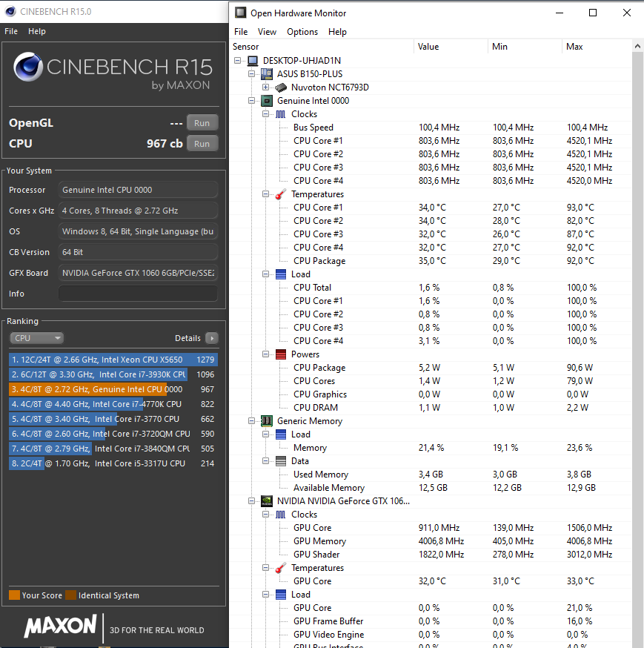This screenshot has height=648, width=644.
Task: Collapse the CPU Clocks group
Action: [x=265, y=114]
